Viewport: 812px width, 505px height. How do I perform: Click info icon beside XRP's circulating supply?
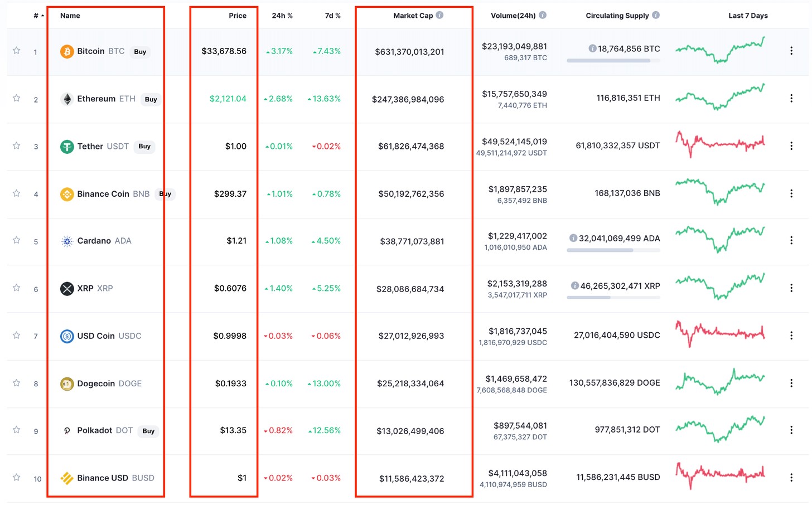[574, 285]
